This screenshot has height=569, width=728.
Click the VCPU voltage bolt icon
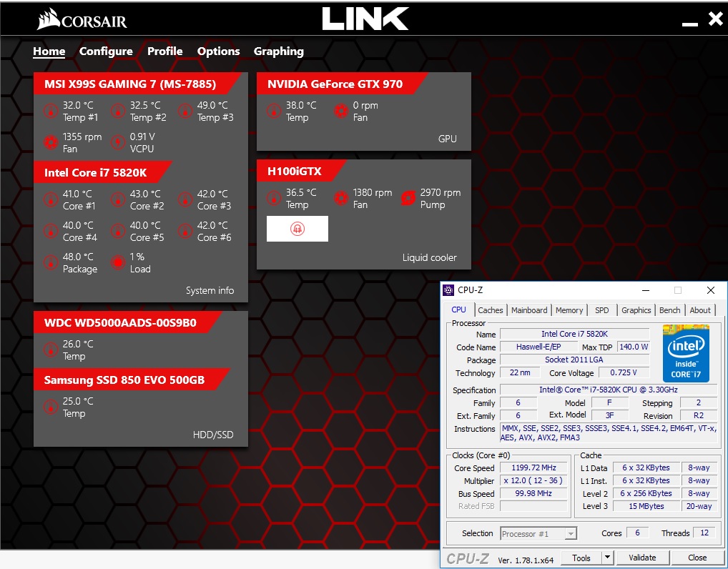pos(118,142)
